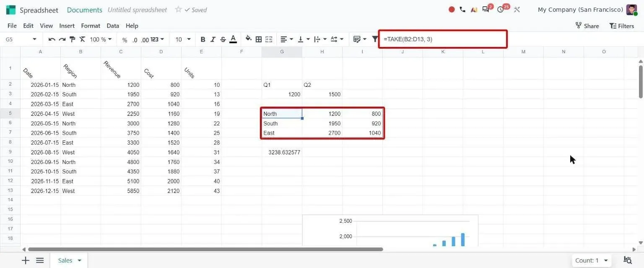Click the Share button

point(587,26)
